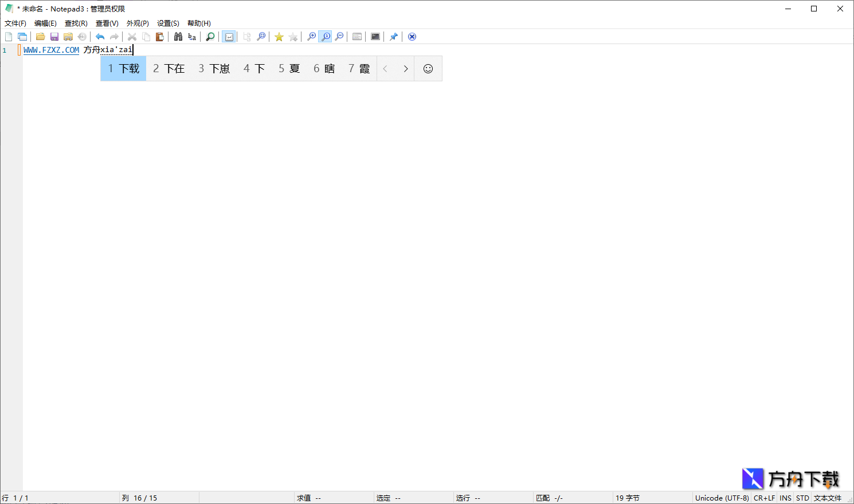Toggle always-on-top with the pin icon

394,36
